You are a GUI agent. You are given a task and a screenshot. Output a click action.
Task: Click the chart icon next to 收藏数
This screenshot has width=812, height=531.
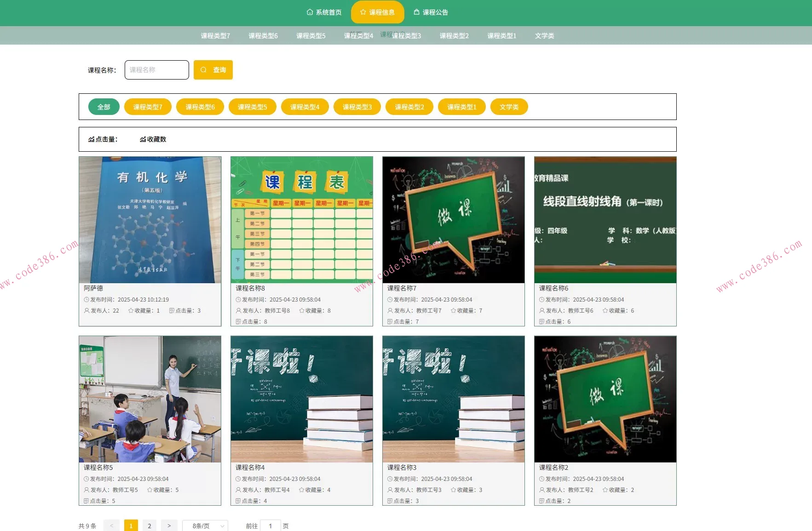143,139
